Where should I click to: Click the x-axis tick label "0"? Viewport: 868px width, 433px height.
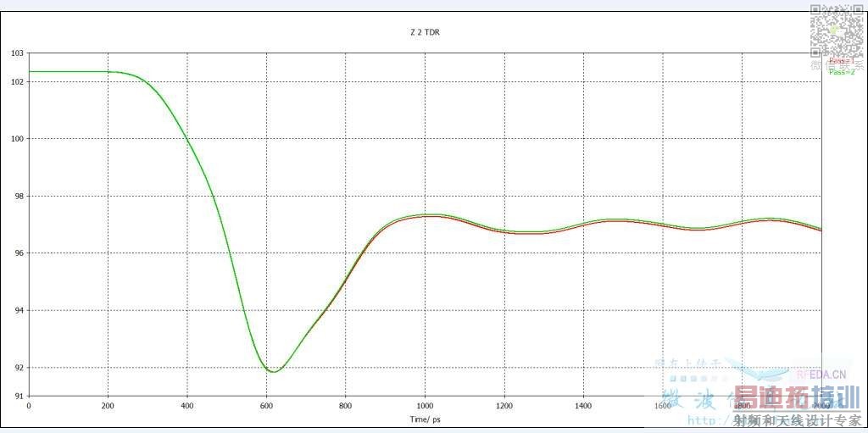pyautogui.click(x=29, y=405)
